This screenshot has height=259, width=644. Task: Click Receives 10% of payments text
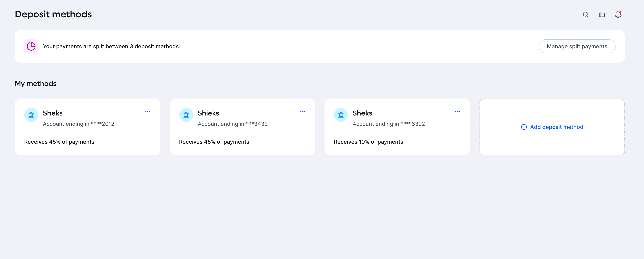(x=368, y=142)
